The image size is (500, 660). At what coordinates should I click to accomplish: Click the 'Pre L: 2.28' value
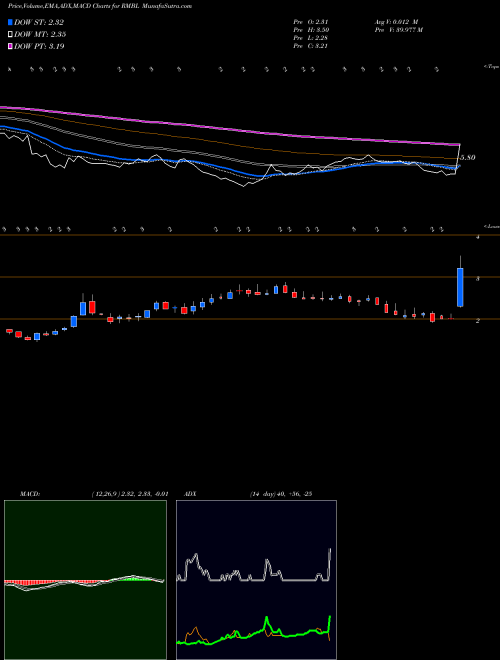[x=311, y=37]
